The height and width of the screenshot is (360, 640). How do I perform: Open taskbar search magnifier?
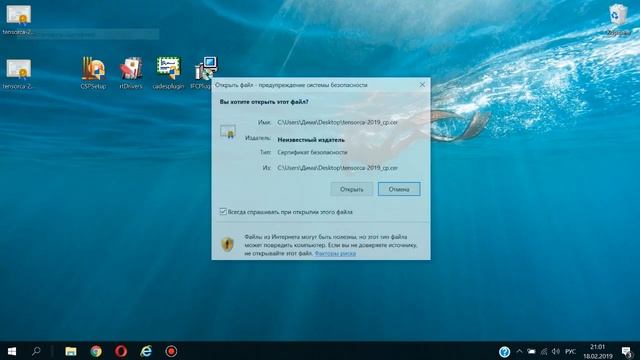click(36, 351)
